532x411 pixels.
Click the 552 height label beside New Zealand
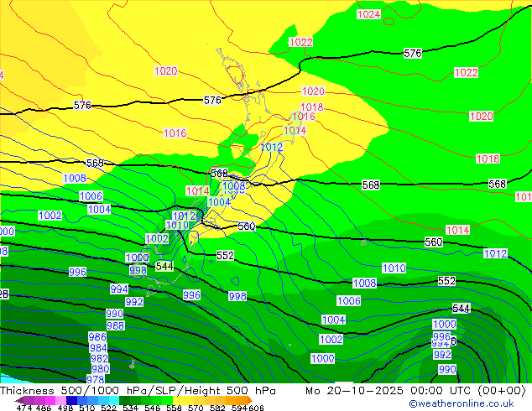[x=225, y=255]
